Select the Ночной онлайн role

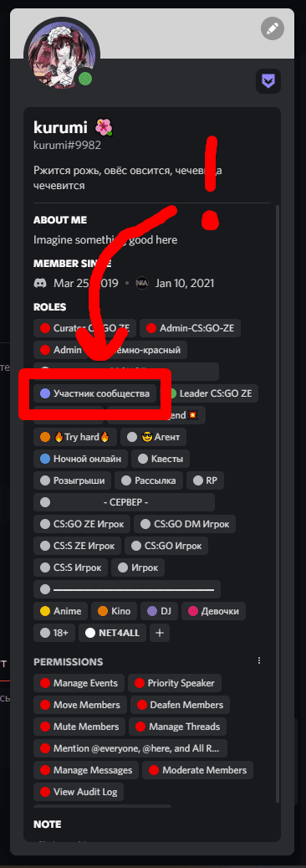81,459
